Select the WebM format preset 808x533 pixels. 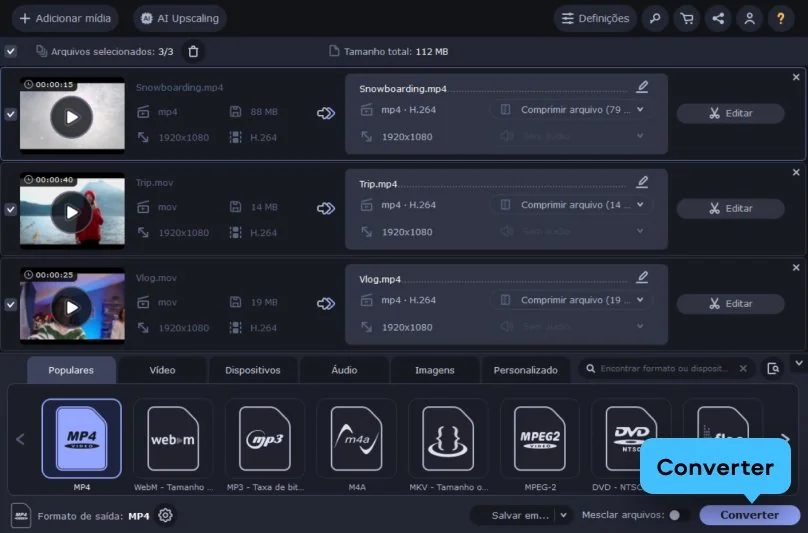click(173, 438)
